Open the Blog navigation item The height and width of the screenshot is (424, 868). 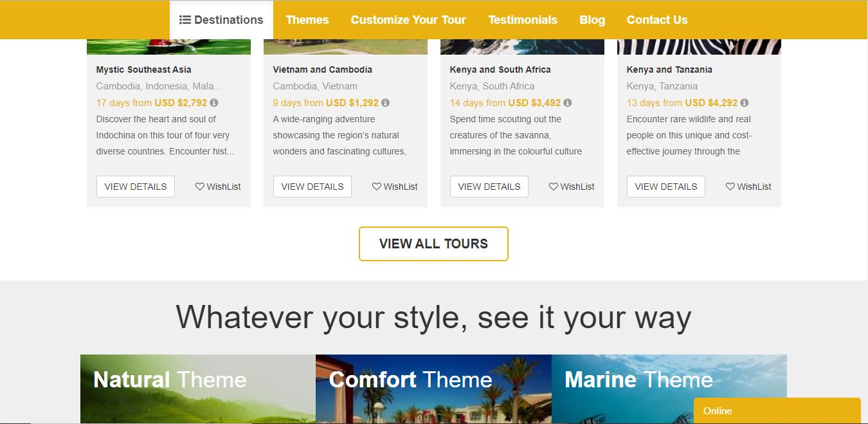592,20
